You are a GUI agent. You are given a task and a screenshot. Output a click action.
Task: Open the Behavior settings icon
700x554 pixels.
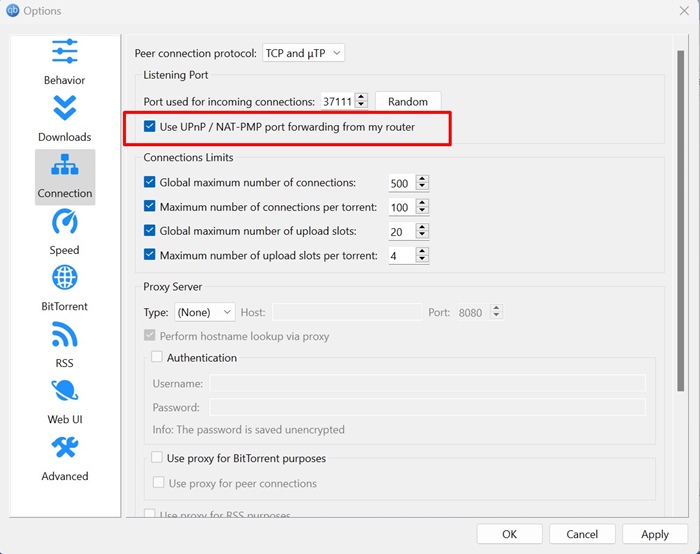pyautogui.click(x=65, y=51)
